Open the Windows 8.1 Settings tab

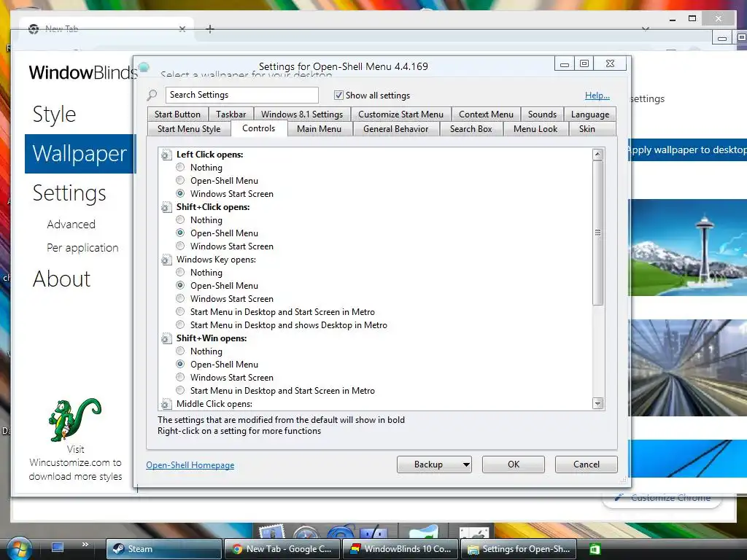tap(302, 114)
